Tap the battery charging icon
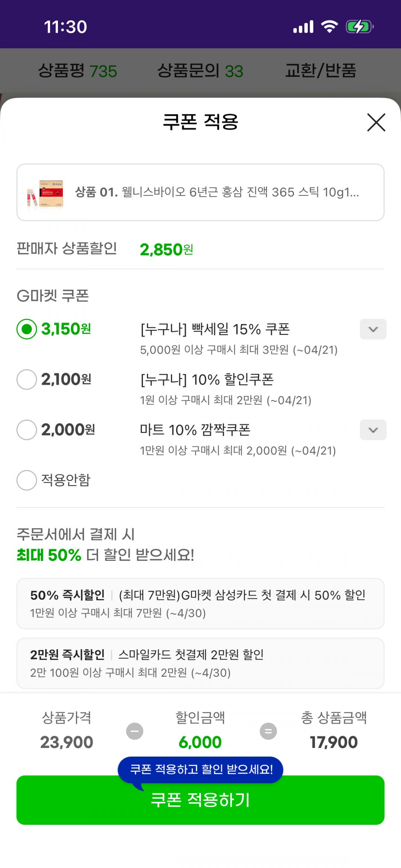The width and height of the screenshot is (401, 868). coord(359,27)
